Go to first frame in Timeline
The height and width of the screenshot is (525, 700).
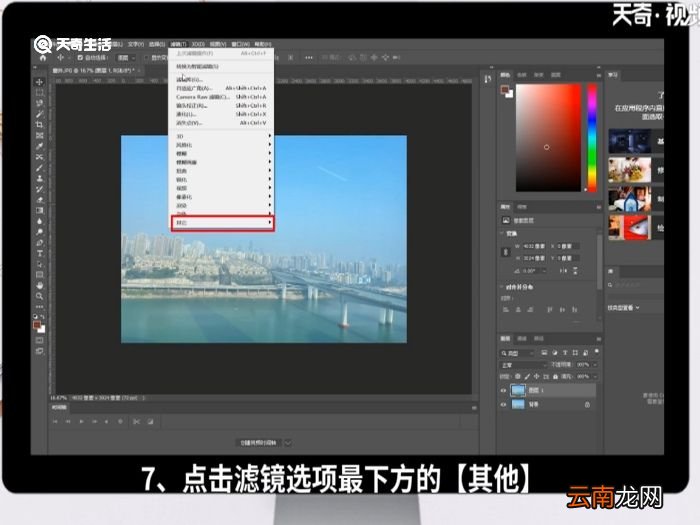(55, 421)
